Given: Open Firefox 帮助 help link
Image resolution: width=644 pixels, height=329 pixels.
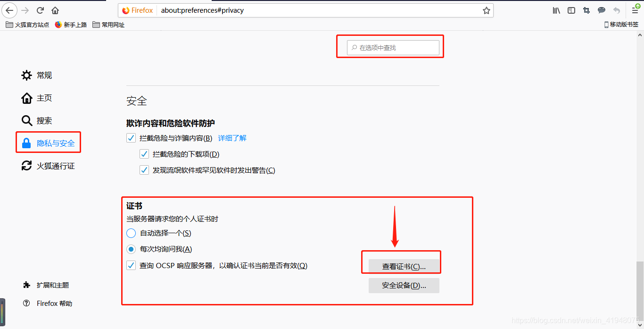Looking at the screenshot, I should (x=48, y=304).
